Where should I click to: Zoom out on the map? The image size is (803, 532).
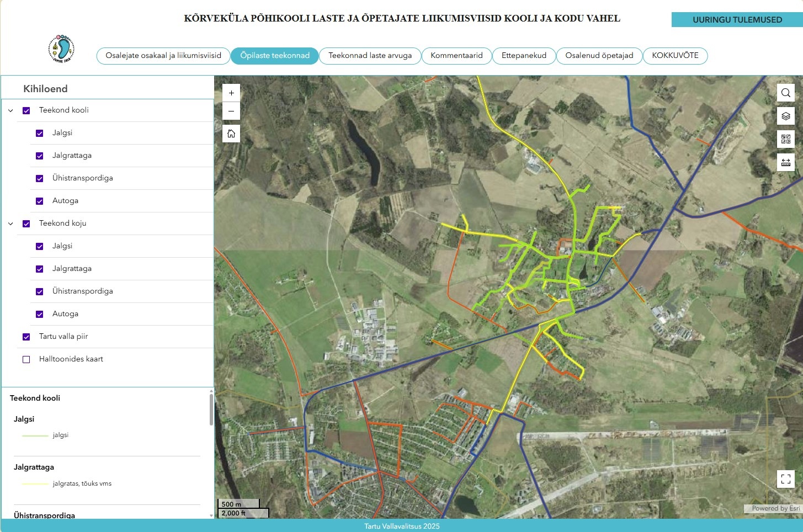click(231, 111)
